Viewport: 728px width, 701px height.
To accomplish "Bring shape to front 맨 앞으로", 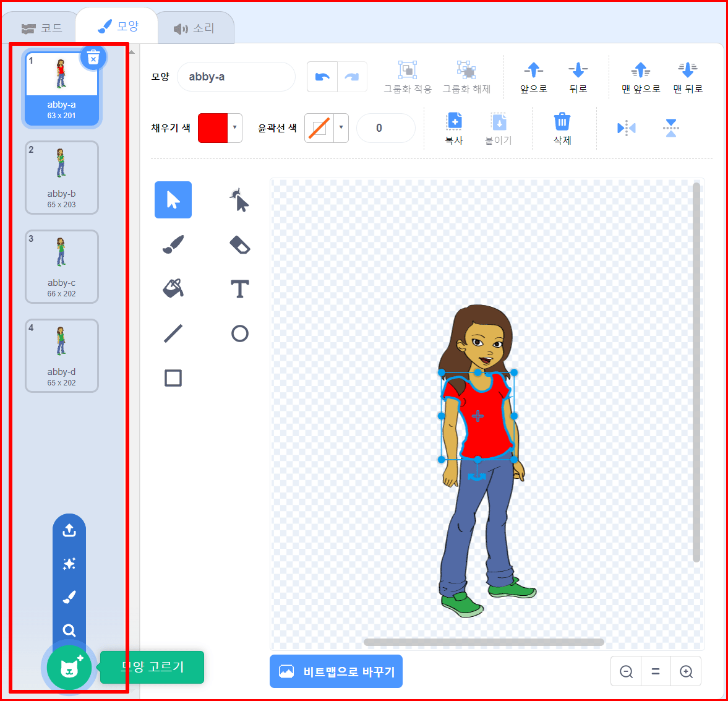I will pyautogui.click(x=641, y=77).
